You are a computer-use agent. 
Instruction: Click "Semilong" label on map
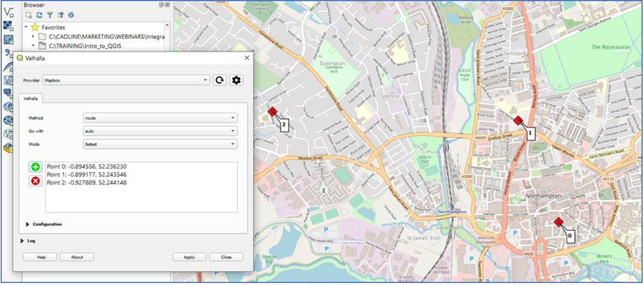click(514, 54)
